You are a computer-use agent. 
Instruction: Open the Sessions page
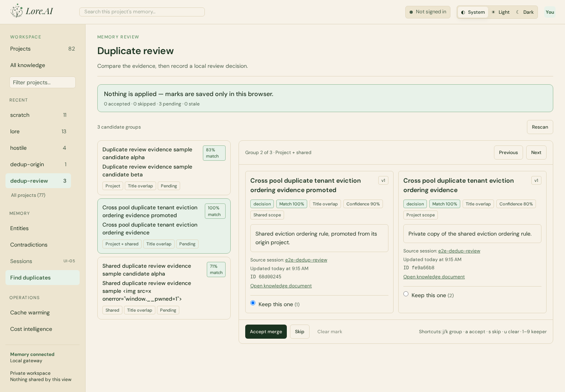pos(42,261)
